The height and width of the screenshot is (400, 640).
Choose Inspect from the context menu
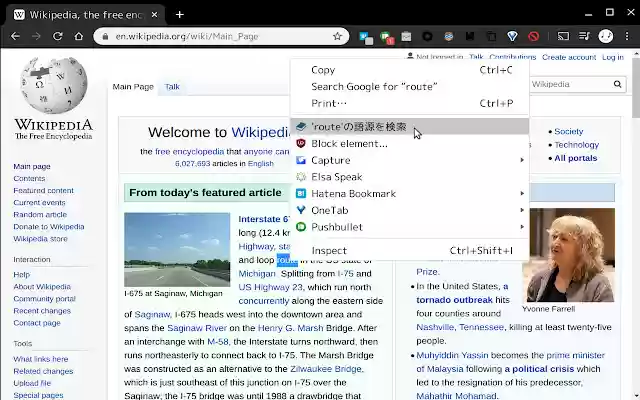[x=409, y=251]
